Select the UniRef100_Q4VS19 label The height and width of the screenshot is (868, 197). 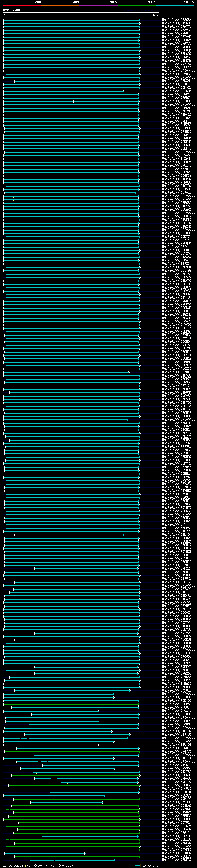(176, 765)
